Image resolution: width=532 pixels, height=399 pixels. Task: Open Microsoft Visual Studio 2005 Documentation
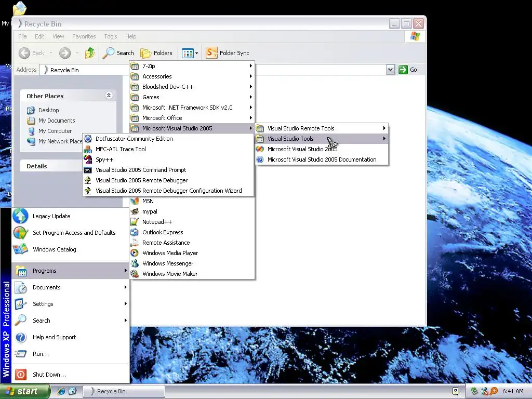point(321,159)
